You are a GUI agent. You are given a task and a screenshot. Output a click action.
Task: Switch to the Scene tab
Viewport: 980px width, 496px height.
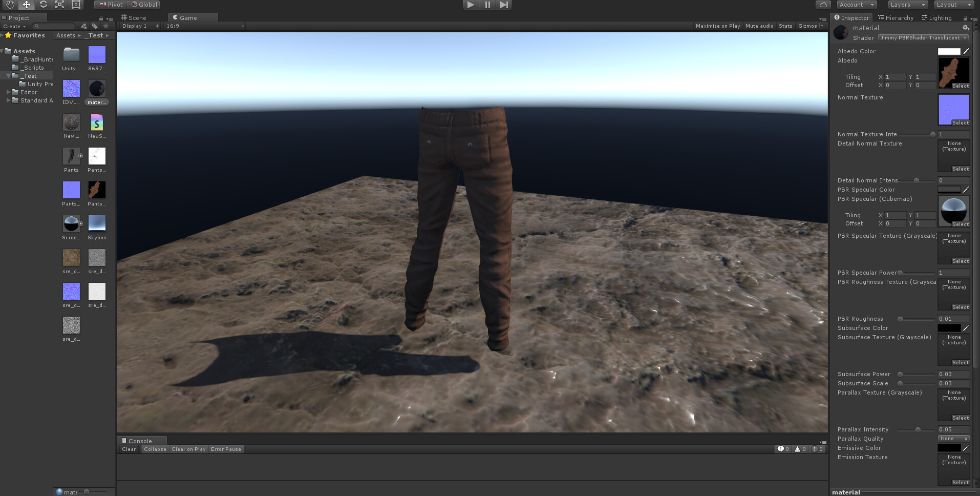point(135,17)
